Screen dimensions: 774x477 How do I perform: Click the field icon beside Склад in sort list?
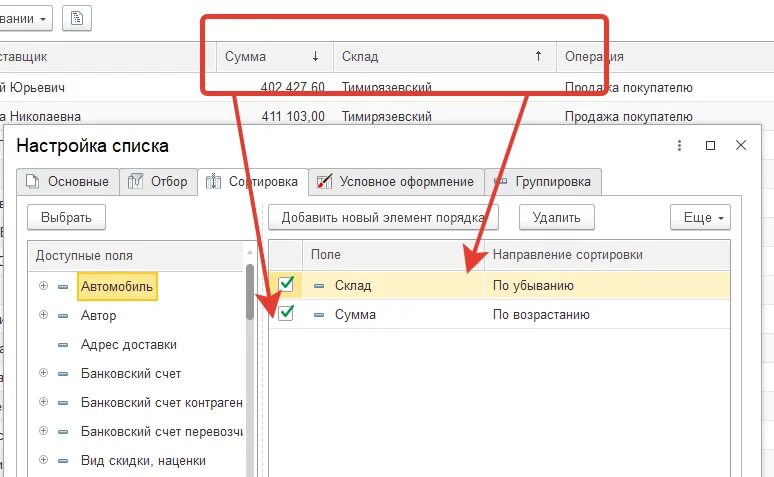tap(319, 285)
